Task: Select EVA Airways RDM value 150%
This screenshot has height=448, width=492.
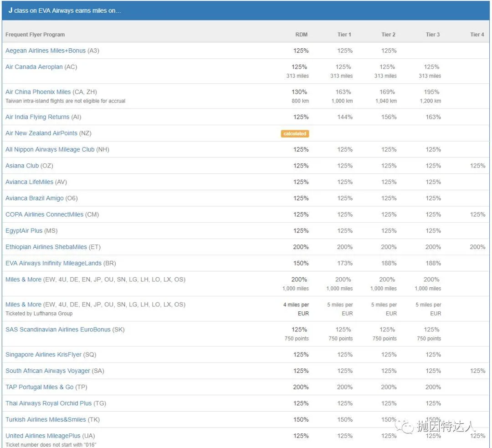Action: pyautogui.click(x=301, y=263)
